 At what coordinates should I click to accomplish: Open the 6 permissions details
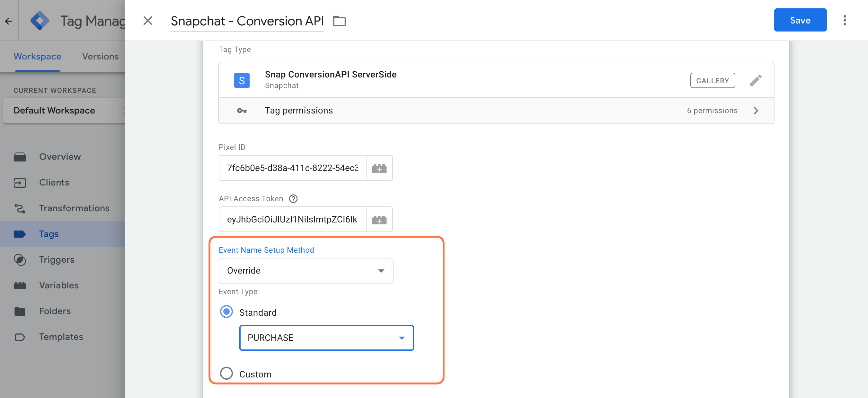pyautogui.click(x=712, y=111)
